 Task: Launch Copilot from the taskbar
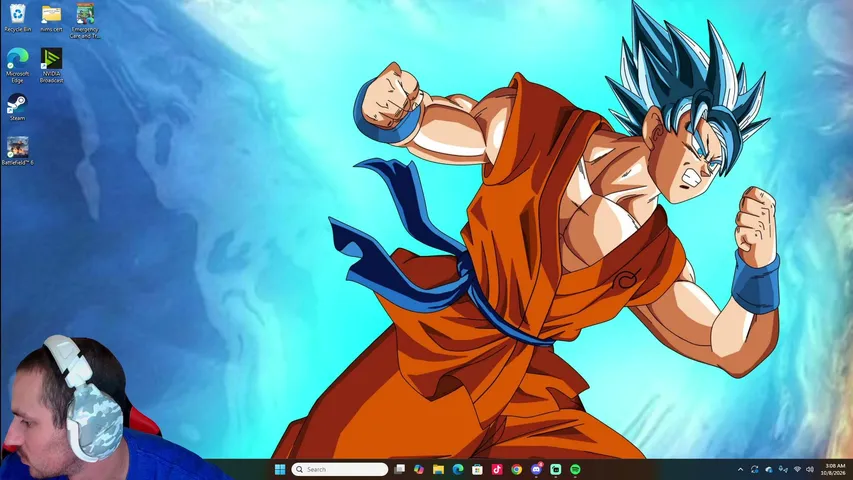(419, 469)
